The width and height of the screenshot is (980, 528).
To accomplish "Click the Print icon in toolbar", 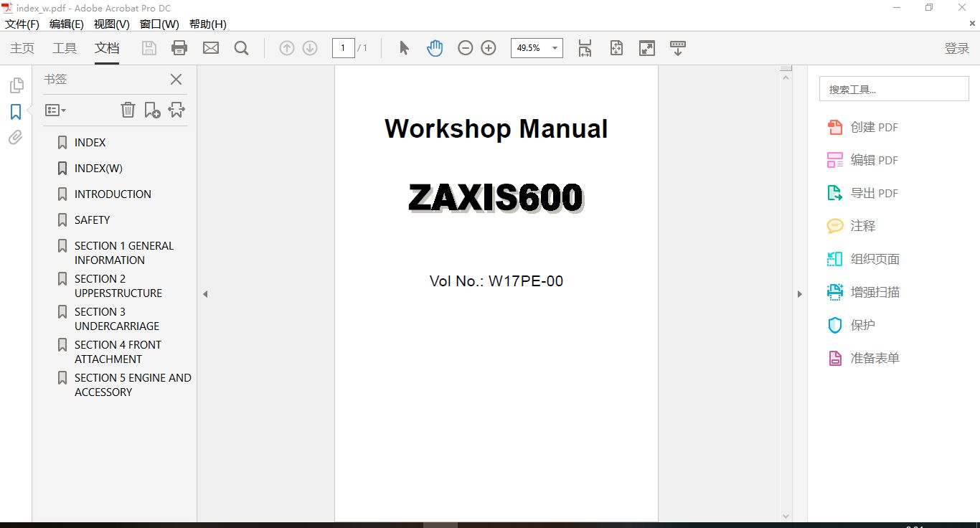I will [179, 48].
